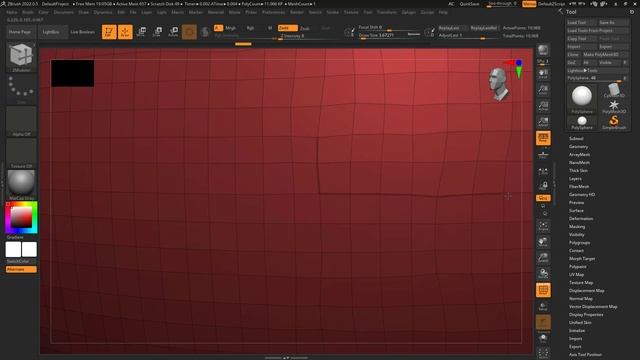Open the ZModeler brush thumbnail

pos(21,57)
